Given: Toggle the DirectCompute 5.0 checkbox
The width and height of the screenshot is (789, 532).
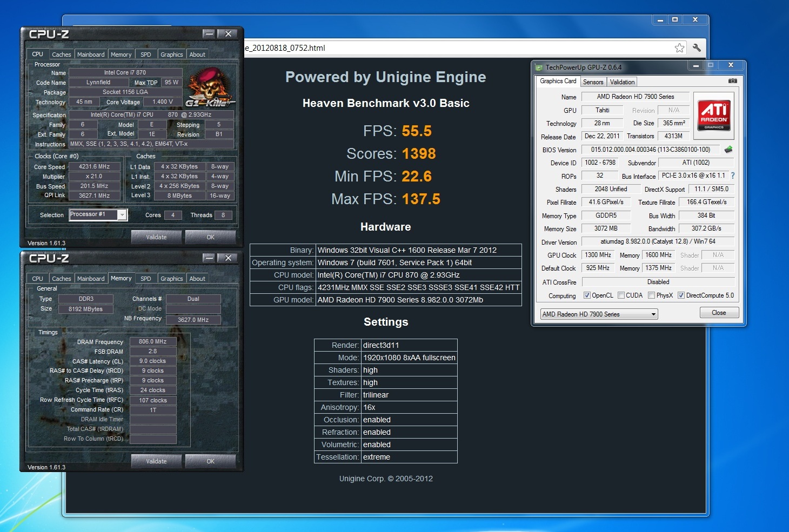Looking at the screenshot, I should (x=681, y=295).
